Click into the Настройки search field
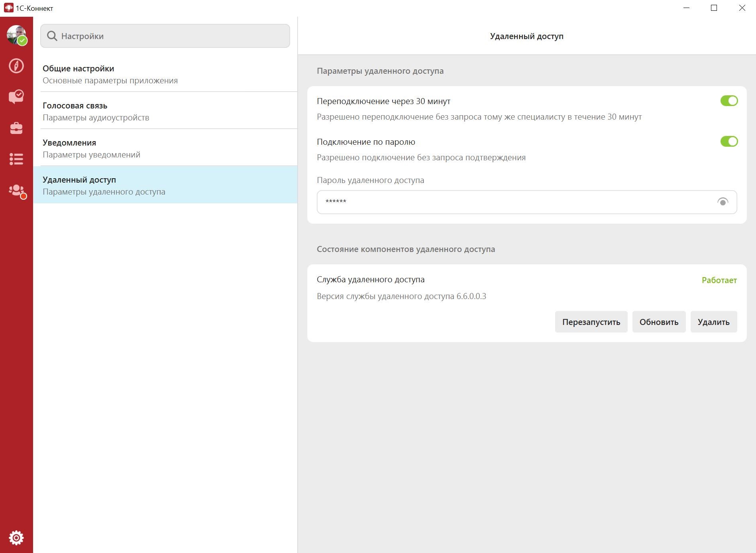Screen dimensions: 756x553 pyautogui.click(x=171, y=36)
